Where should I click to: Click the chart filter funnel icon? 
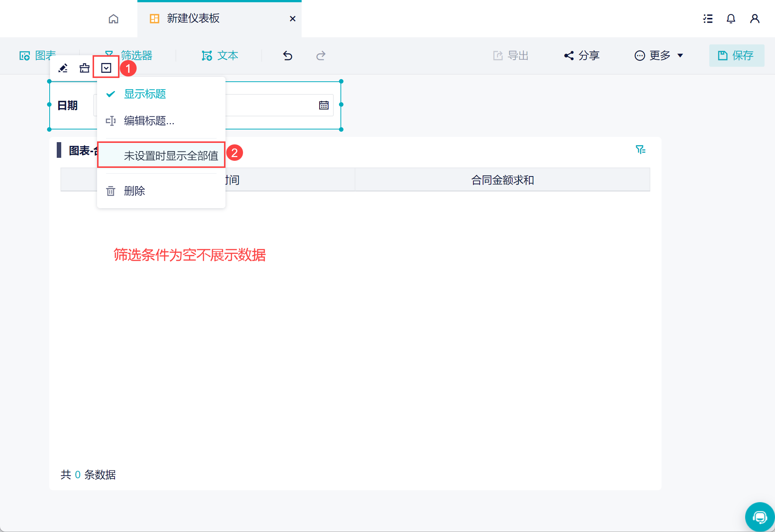click(641, 150)
